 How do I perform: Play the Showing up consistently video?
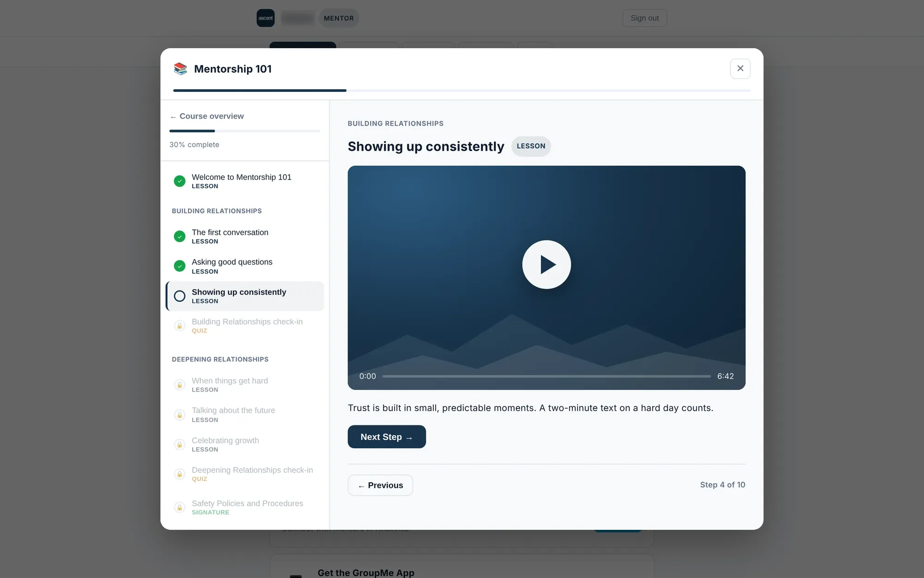(547, 264)
